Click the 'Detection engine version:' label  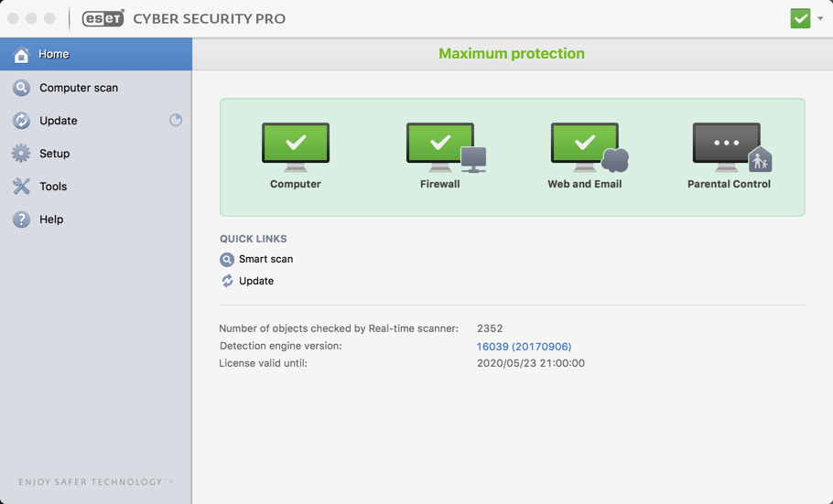(x=280, y=346)
